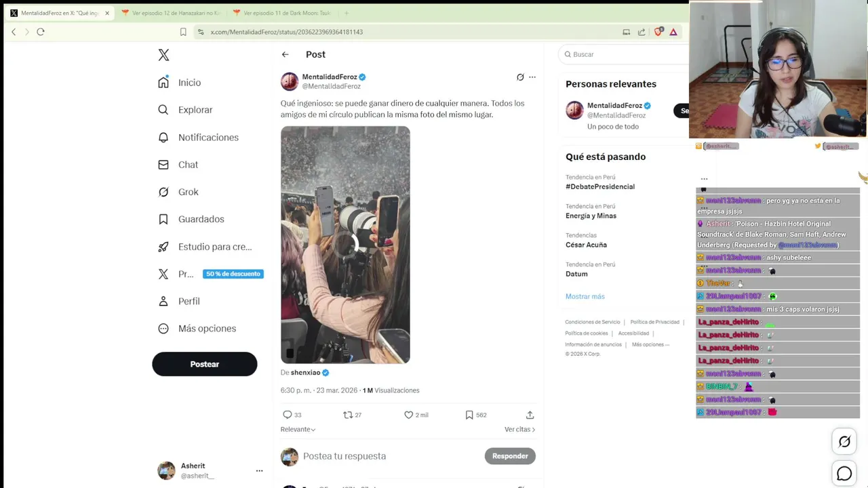This screenshot has width=868, height=488.
Task: Go to Inicio home icon
Action: [x=163, y=83]
